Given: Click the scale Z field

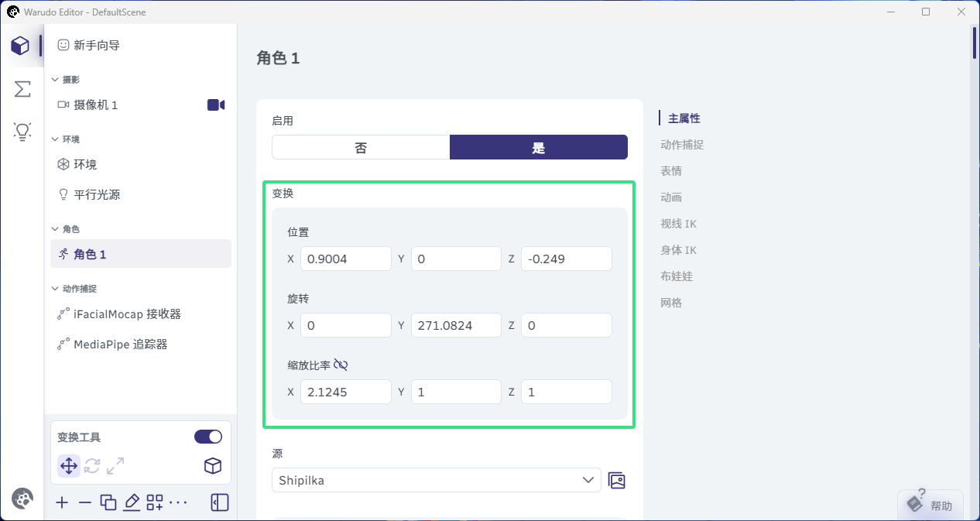Looking at the screenshot, I should (x=567, y=392).
